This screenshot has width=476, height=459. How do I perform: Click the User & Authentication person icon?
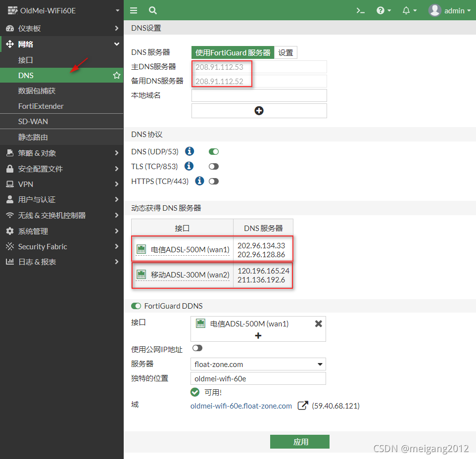10,199
